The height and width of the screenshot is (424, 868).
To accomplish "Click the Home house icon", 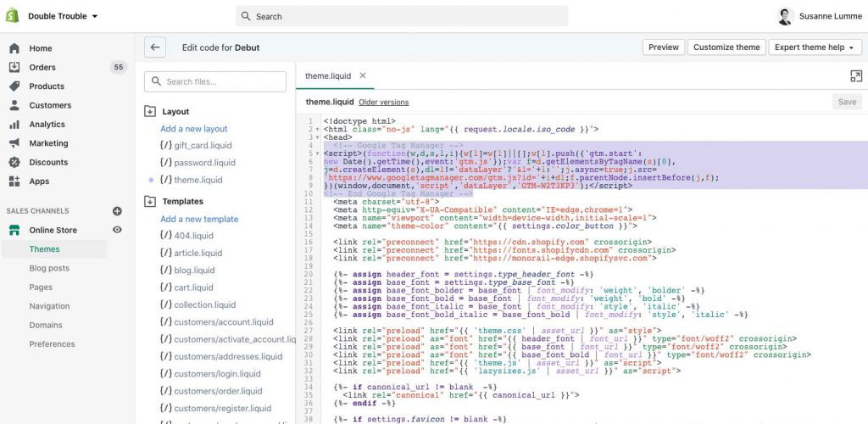I will point(14,48).
